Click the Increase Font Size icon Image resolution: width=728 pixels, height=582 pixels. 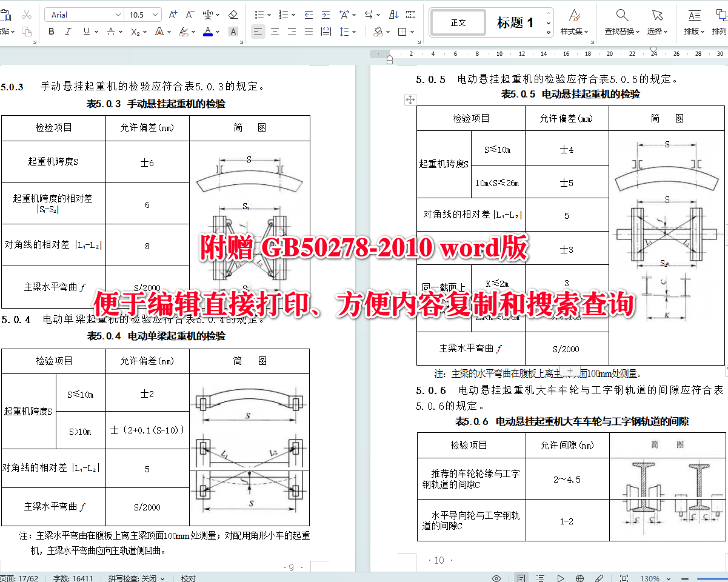click(x=172, y=14)
